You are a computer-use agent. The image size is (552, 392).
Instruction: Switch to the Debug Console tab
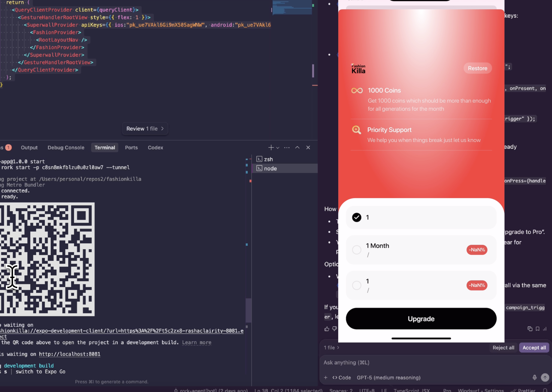click(x=66, y=147)
